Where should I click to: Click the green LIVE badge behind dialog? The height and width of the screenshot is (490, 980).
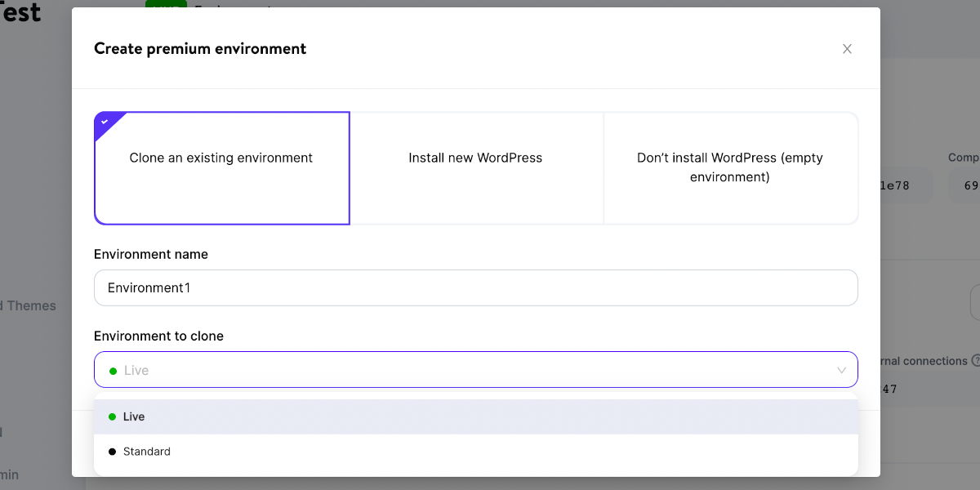click(166, 4)
